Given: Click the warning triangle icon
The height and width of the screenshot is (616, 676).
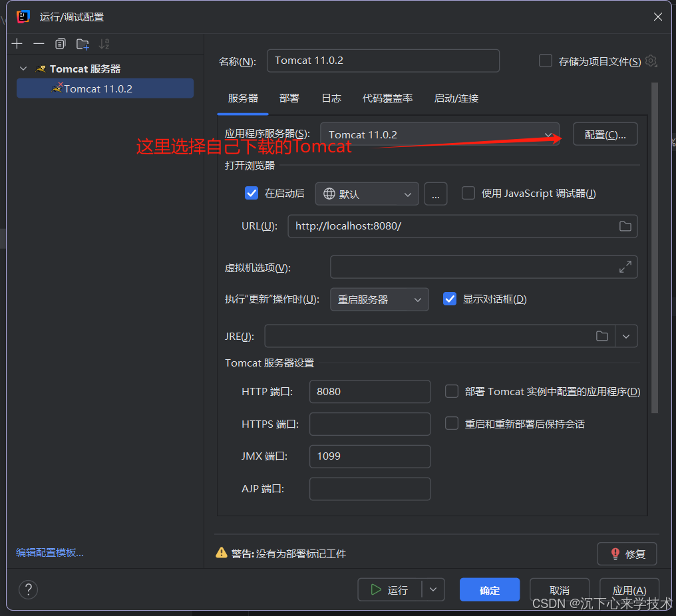Looking at the screenshot, I should pyautogui.click(x=221, y=553).
